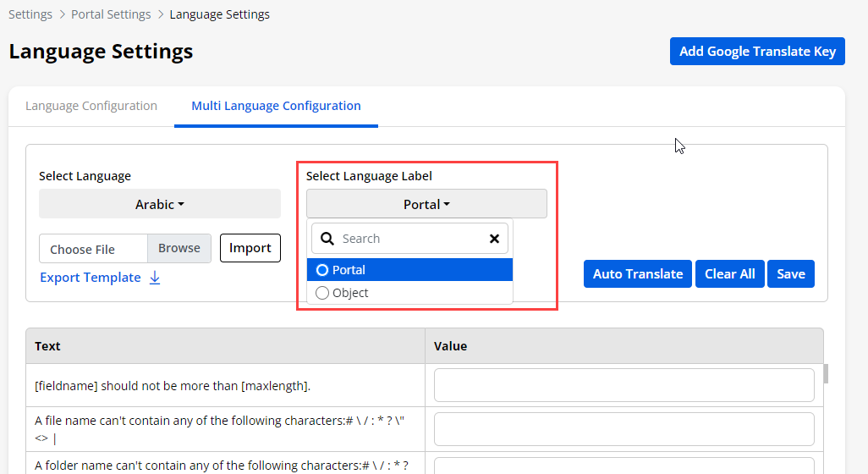Click Browse to pick a file
Image resolution: width=868 pixels, height=474 pixels.
[x=179, y=248]
